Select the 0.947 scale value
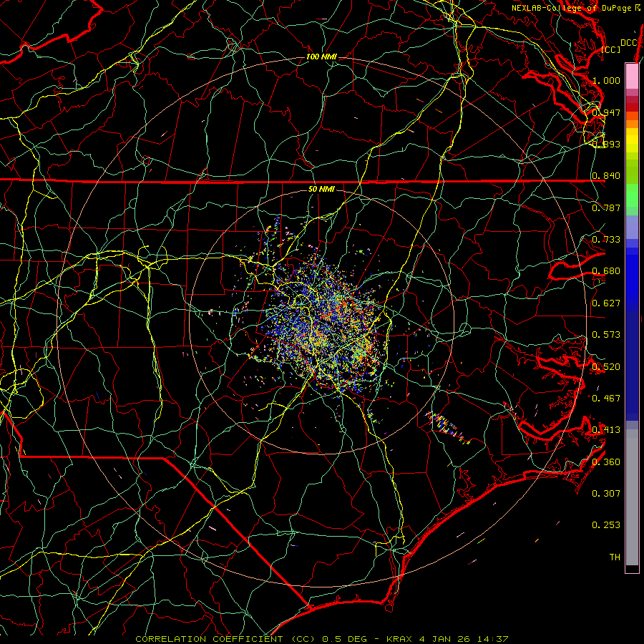644x644 pixels. click(x=606, y=112)
